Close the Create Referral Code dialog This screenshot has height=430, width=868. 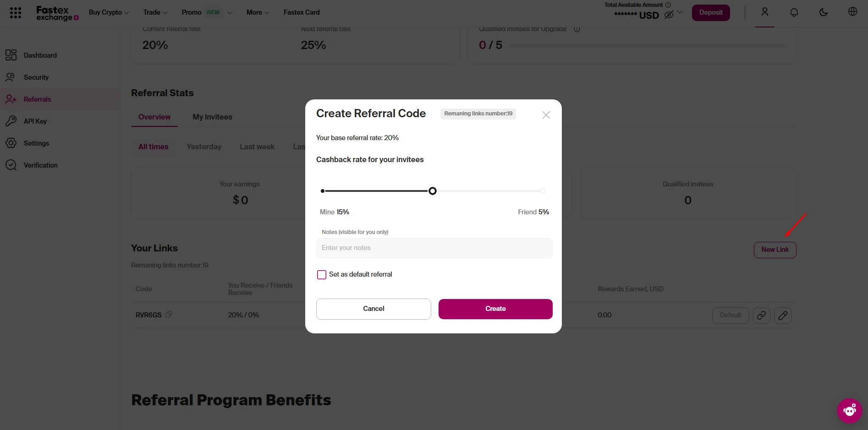(546, 115)
